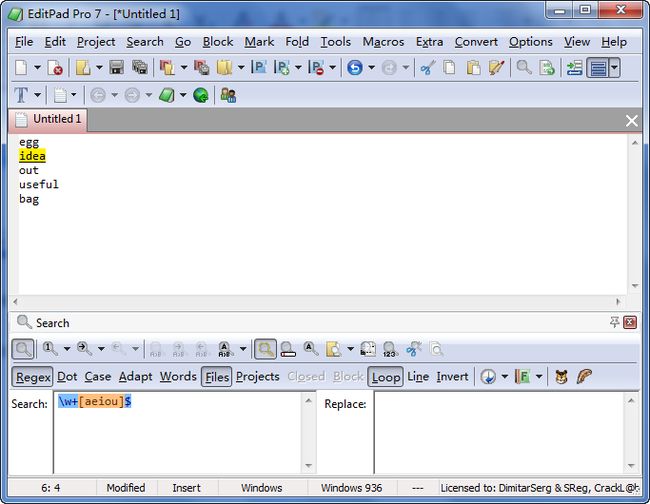Click the word wrap lines icon

(x=598, y=68)
